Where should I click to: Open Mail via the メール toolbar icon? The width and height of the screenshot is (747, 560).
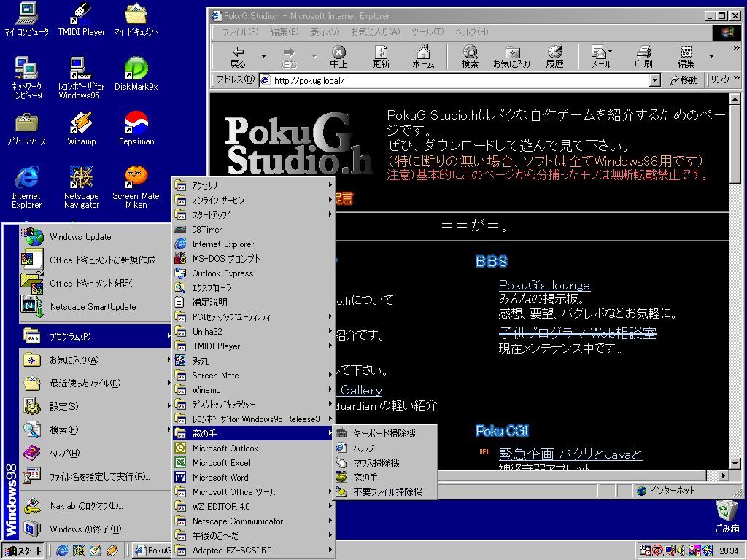click(600, 56)
